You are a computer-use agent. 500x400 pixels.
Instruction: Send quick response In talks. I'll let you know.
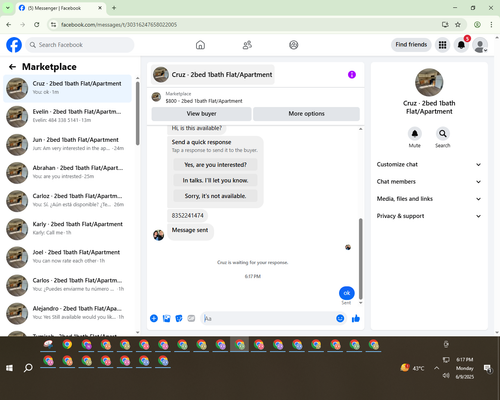pyautogui.click(x=215, y=180)
